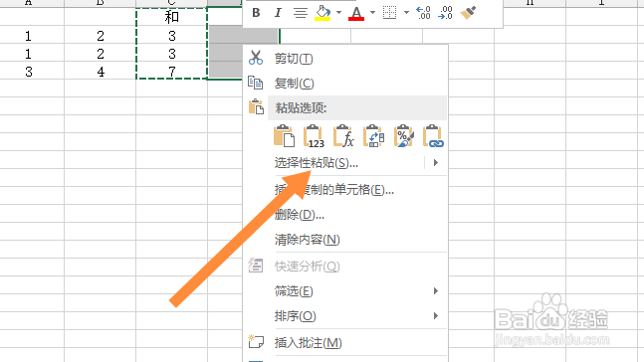Select cell with value 7
This screenshot has width=644, height=362.
171,71
